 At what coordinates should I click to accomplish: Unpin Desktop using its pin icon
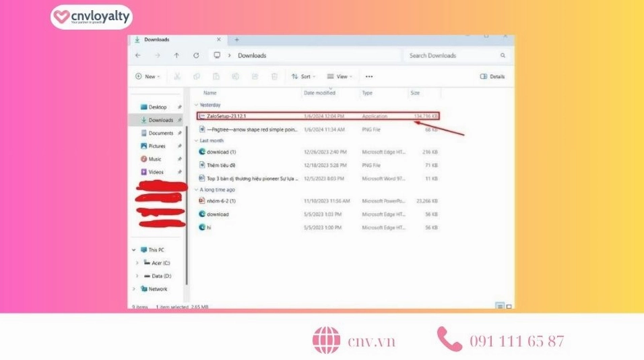pos(179,107)
